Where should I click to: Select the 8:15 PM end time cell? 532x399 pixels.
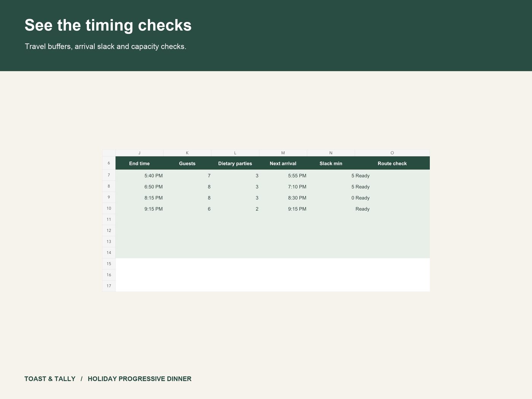(139, 198)
